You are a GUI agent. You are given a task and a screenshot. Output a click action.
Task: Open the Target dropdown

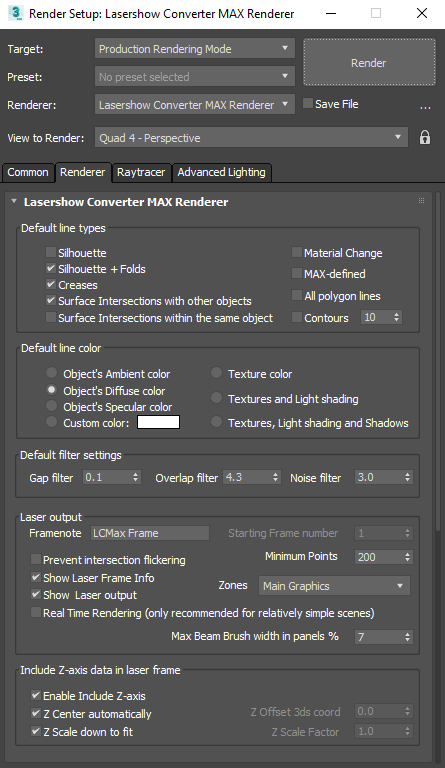[x=194, y=49]
